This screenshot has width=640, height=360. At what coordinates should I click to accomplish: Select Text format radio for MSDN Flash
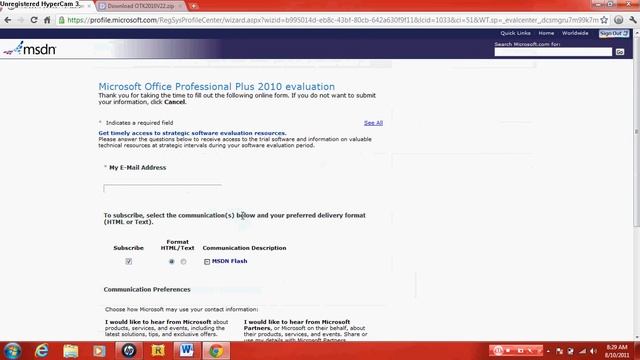click(x=183, y=262)
